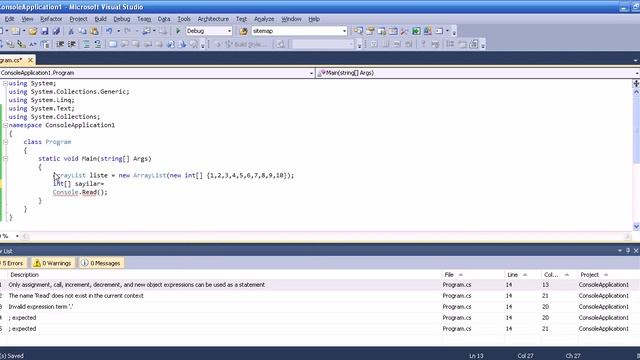Open Error List window position dropdown arrow
This screenshot has height=360, width=640.
click(620, 251)
